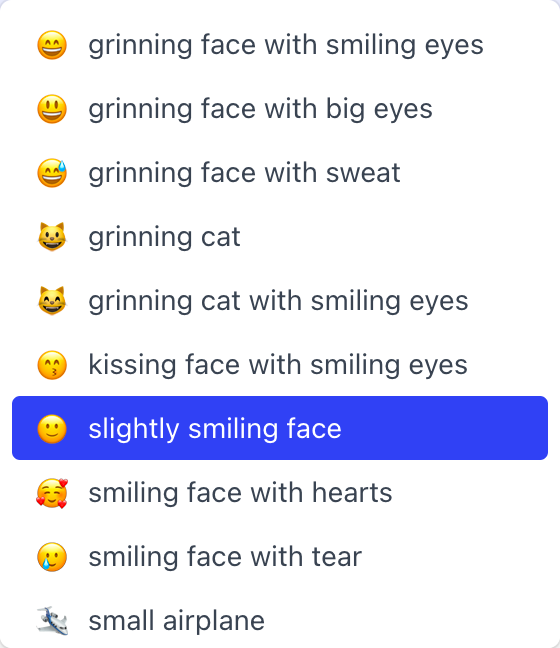Select "grinning face with smiling eyes" label
Image resolution: width=560 pixels, height=648 pixels.
click(x=286, y=45)
